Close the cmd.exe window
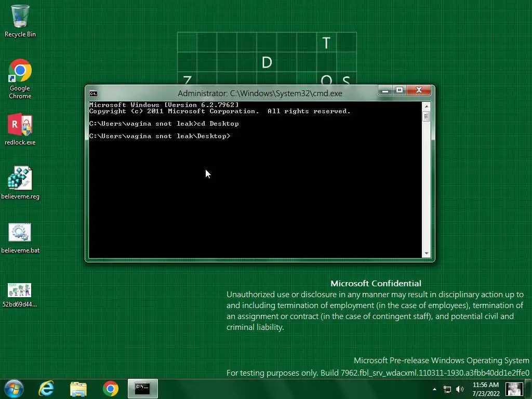The image size is (532, 399). (419, 90)
